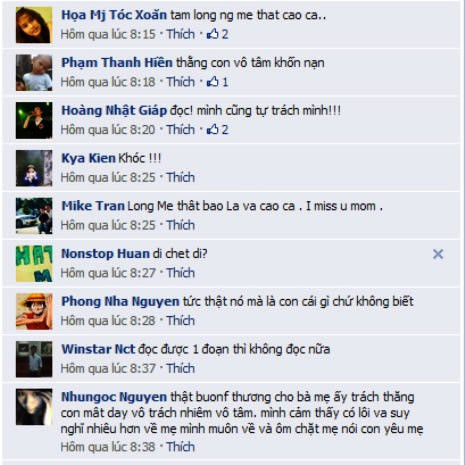Open the likes list on Hoàng Nhật Giáp's comment
465x465 pixels.
(x=217, y=129)
